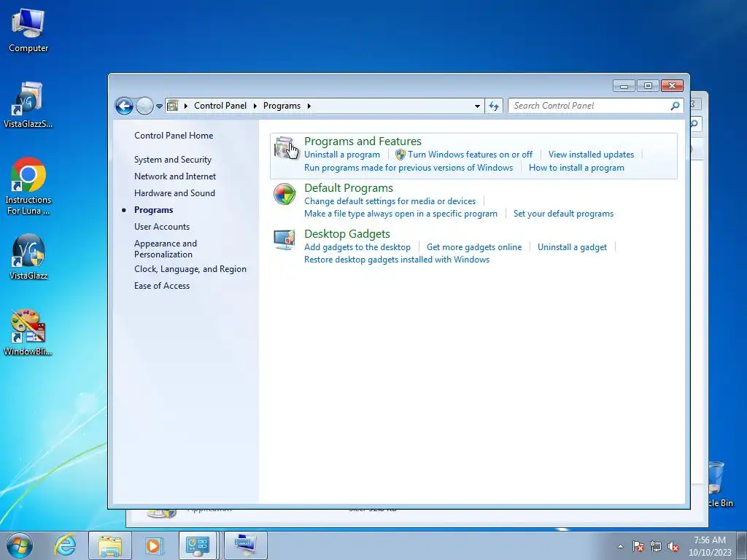The height and width of the screenshot is (560, 747).
Task: Click Add gadgets to the desktop
Action: [x=357, y=247]
